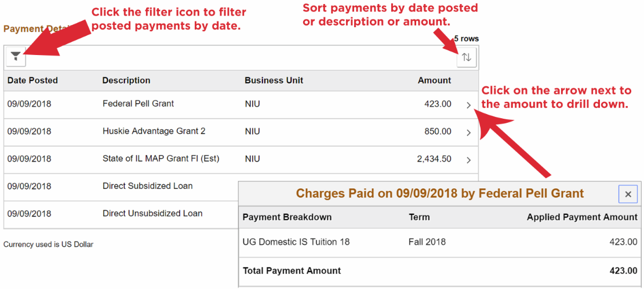
Task: Select the Federal Pell Grant description
Action: coord(138,104)
